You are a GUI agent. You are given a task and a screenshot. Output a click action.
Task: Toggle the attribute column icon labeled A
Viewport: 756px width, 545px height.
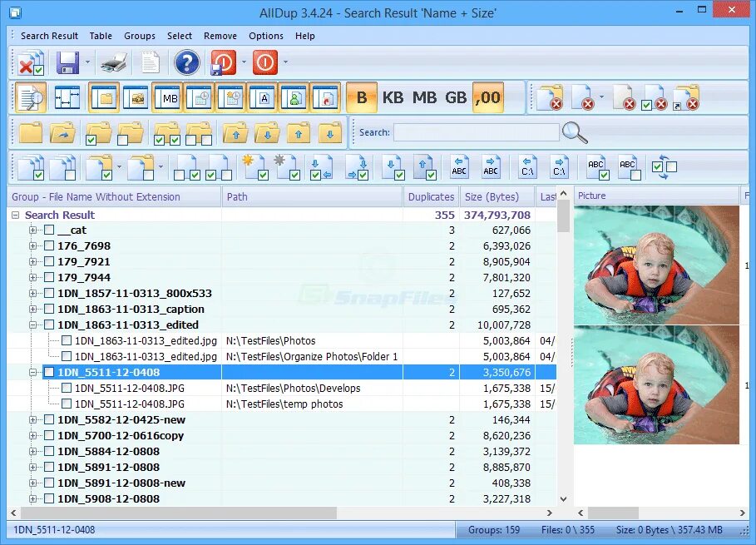(x=262, y=98)
